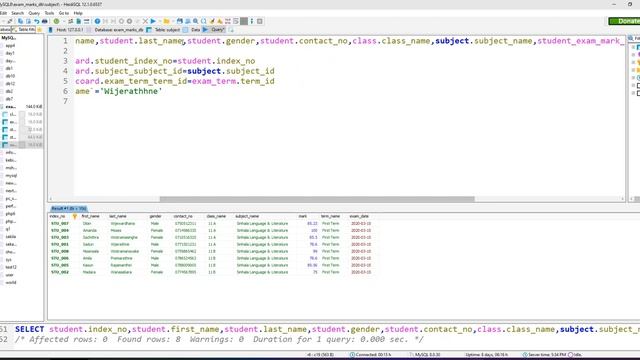
Task: Sort results by the first_name column header
Action: 91,216
